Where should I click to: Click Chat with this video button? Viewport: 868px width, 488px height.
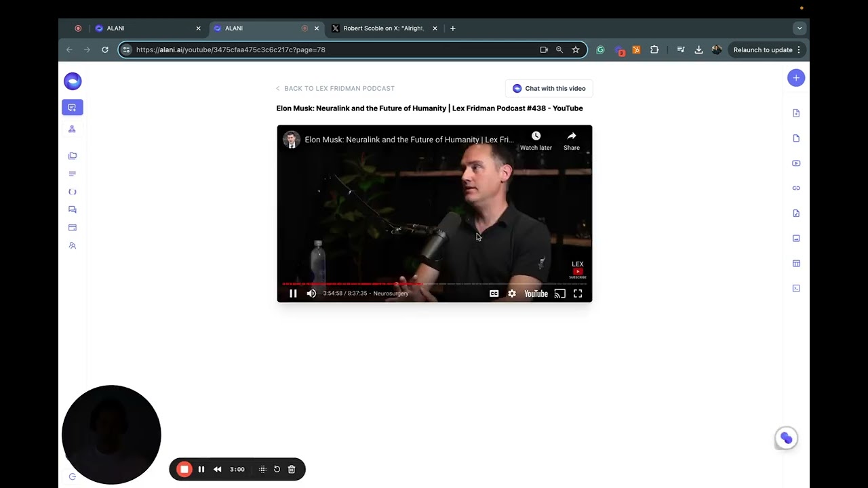pyautogui.click(x=549, y=88)
